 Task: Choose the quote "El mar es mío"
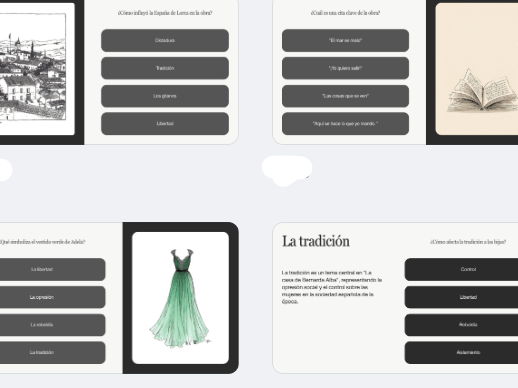(x=345, y=40)
